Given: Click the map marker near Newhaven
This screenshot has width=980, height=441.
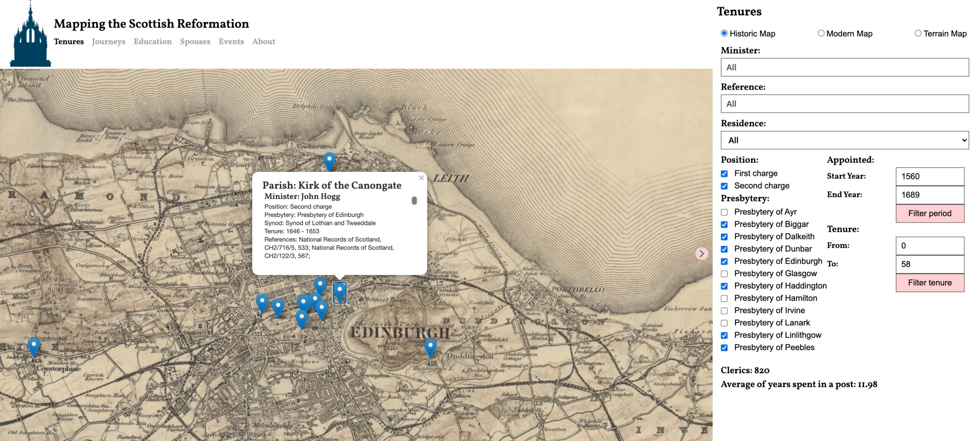Looking at the screenshot, I should point(329,161).
